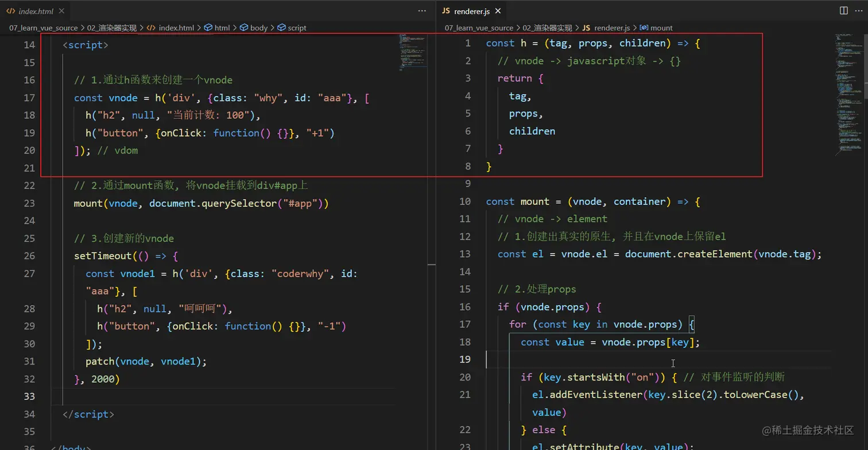Close the renderer.js tab

pyautogui.click(x=498, y=11)
